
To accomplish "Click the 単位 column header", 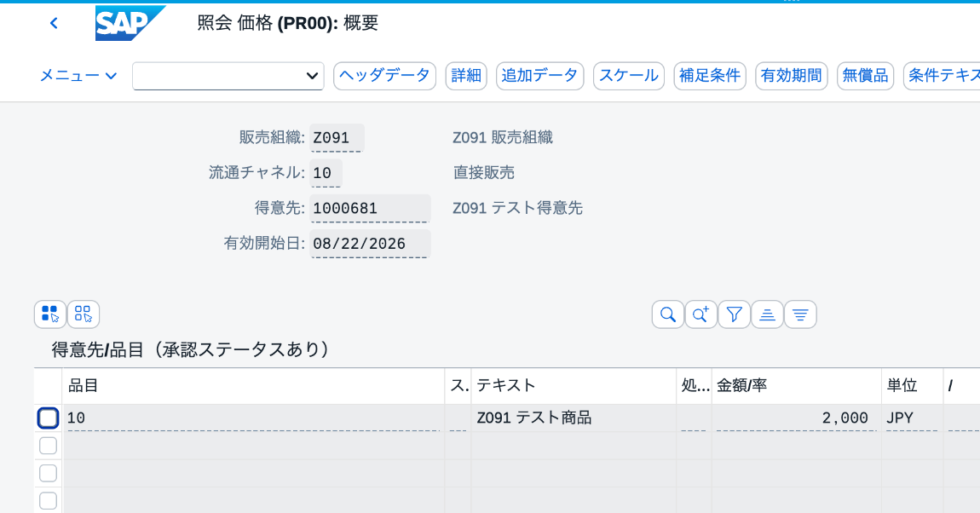I will 913,385.
